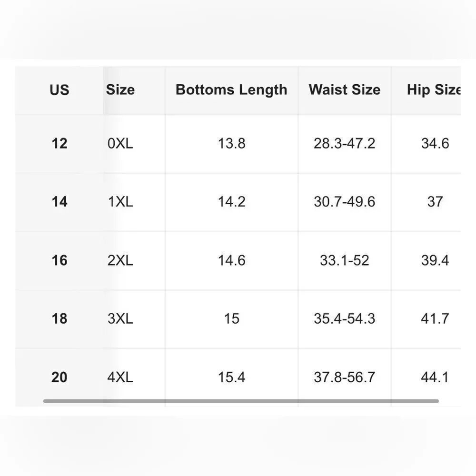
Task: Select the US column header
Action: pyautogui.click(x=59, y=90)
